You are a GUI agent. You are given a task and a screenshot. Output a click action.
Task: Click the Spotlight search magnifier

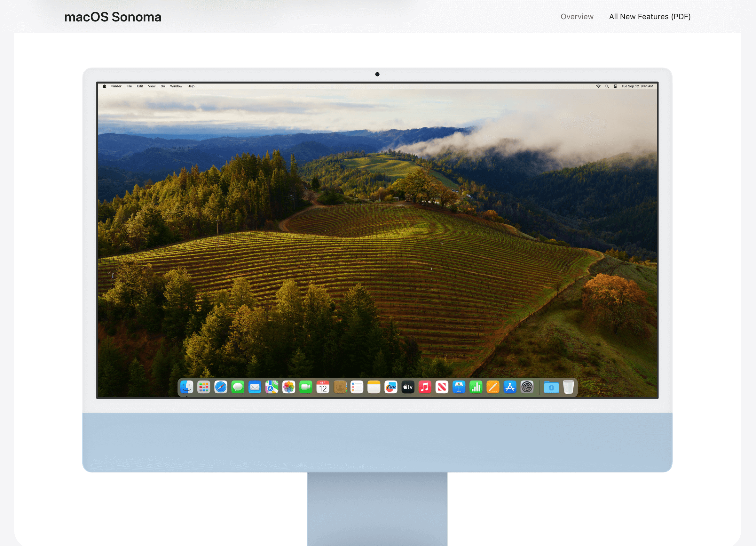607,86
